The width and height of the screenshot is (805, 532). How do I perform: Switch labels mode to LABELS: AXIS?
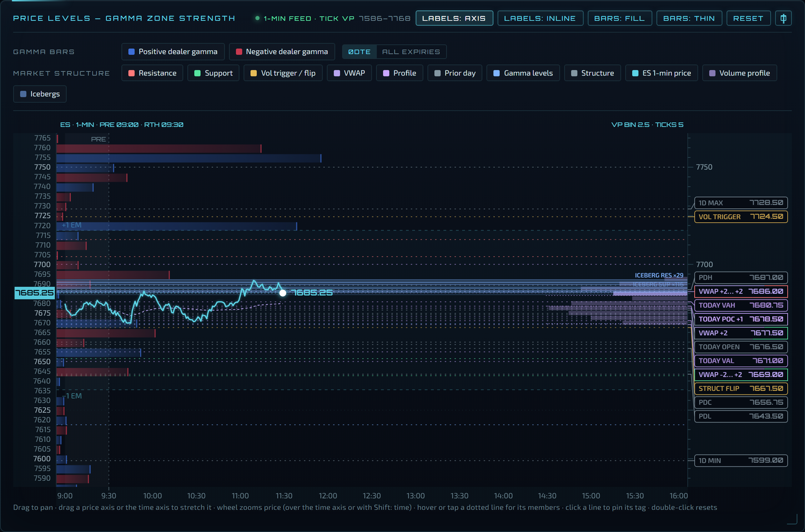(454, 18)
